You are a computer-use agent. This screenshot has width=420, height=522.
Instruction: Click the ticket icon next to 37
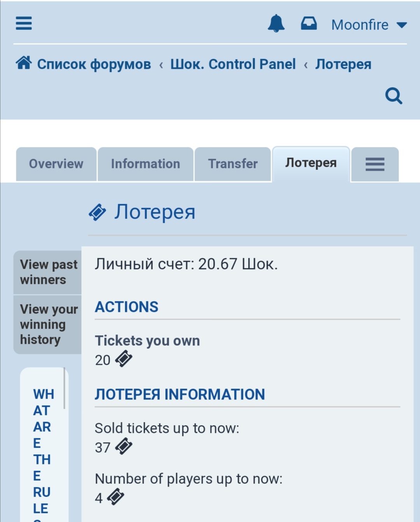tap(124, 446)
